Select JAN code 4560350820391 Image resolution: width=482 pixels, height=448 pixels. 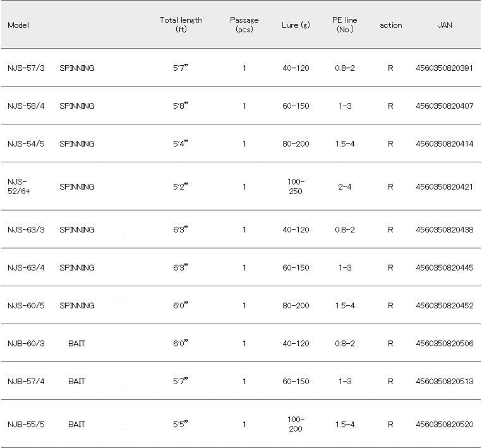click(444, 68)
